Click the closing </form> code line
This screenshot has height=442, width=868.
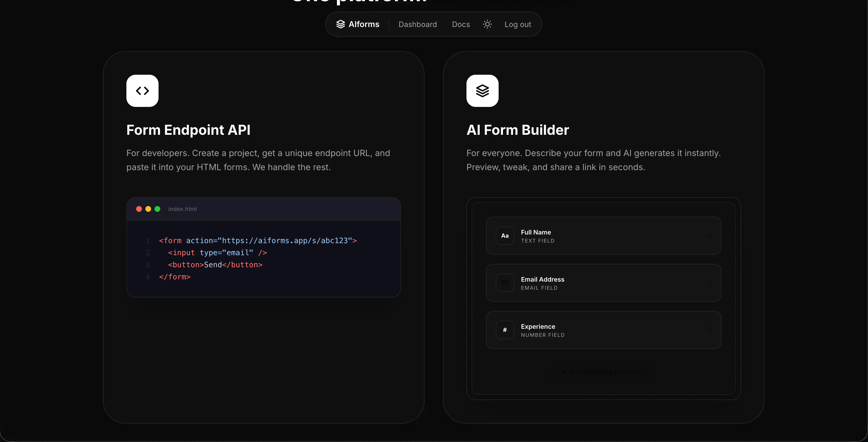click(175, 277)
